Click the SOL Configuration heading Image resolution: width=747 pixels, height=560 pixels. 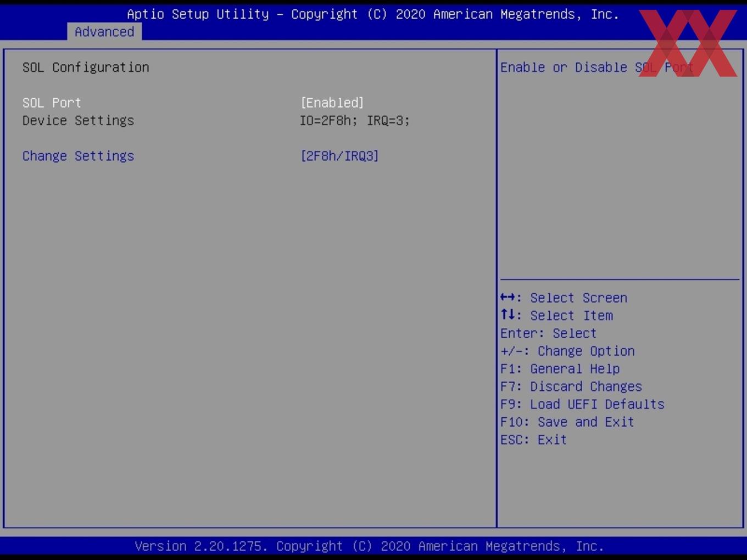point(86,68)
